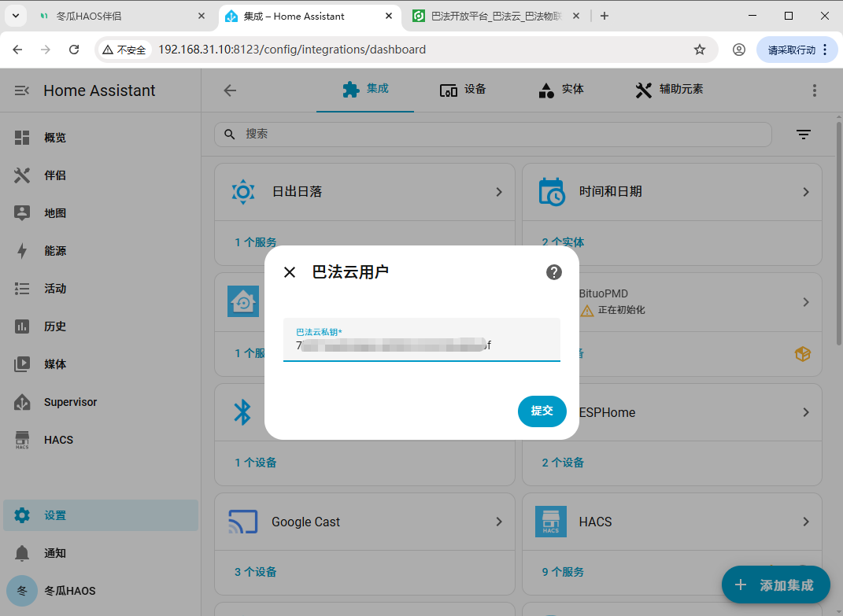Viewport: 843px width, 616px height.
Task: Expand the BituoPMD integration card
Action: point(806,302)
